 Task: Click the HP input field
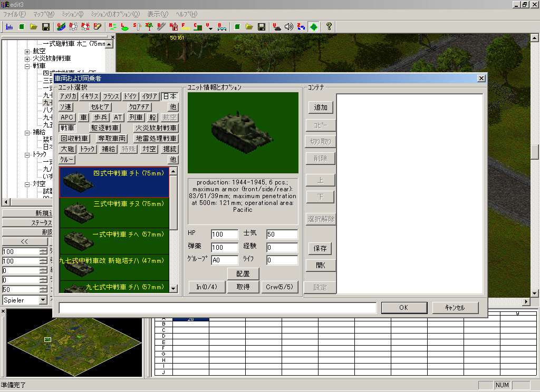pos(225,234)
